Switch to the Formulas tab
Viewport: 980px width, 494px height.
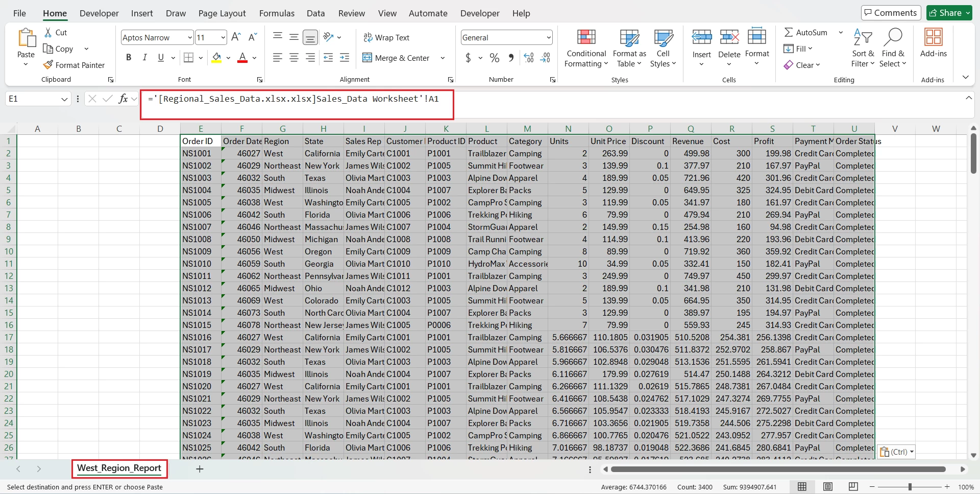(x=277, y=13)
